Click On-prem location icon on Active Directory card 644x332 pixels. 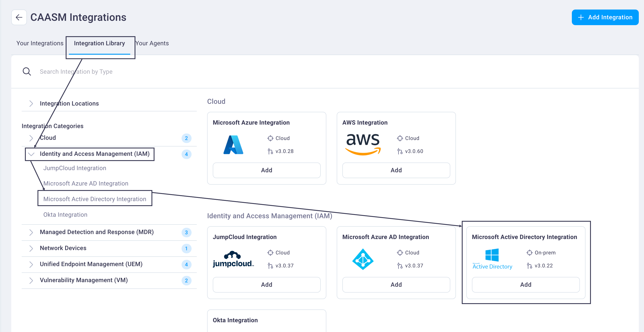(529, 253)
